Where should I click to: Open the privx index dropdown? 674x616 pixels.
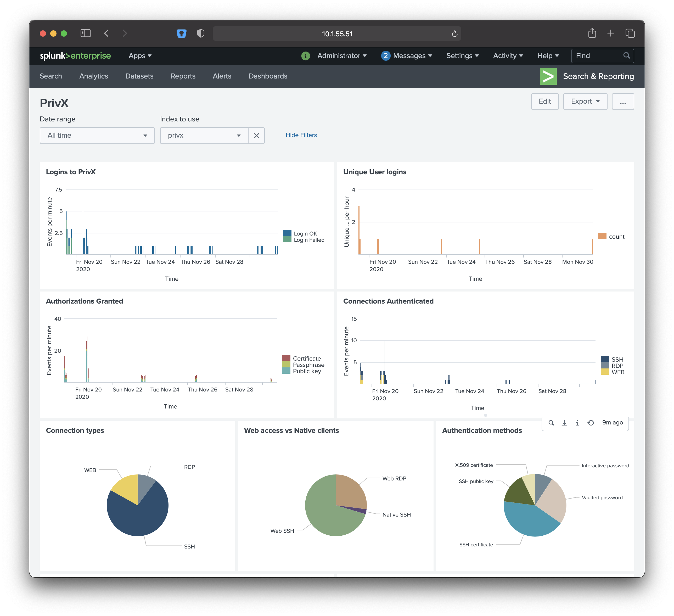tap(204, 136)
